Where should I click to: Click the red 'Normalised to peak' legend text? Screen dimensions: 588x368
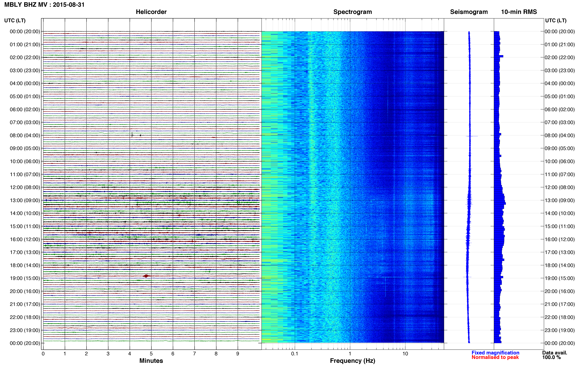495,357
